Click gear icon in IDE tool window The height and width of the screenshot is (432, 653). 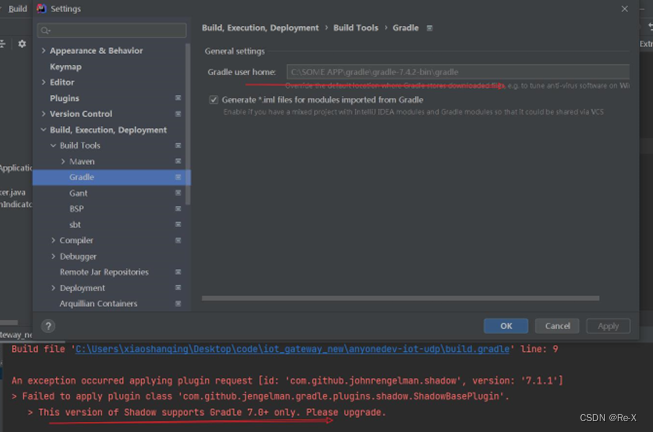(x=22, y=44)
